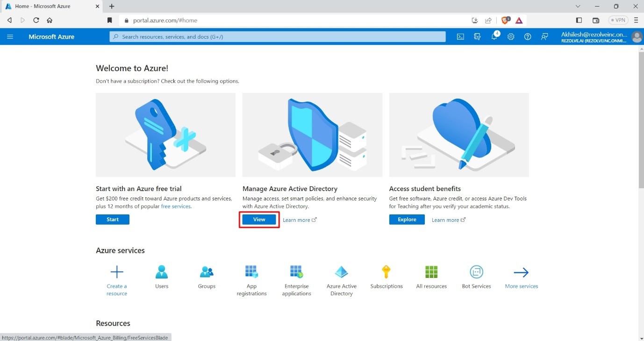Open Enterprise applications service icon

pyautogui.click(x=296, y=272)
